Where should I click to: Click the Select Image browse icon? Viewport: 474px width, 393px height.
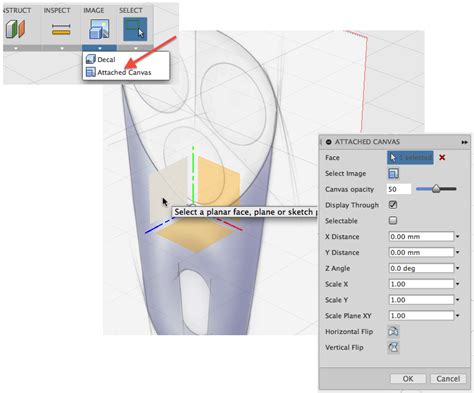click(393, 173)
